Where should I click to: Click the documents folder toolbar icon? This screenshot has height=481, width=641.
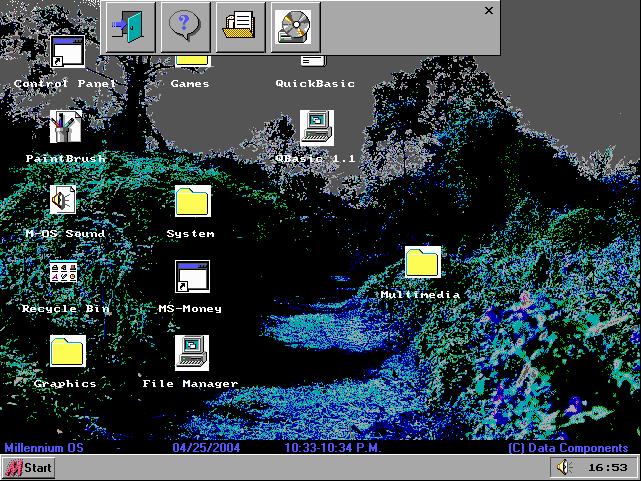click(241, 27)
